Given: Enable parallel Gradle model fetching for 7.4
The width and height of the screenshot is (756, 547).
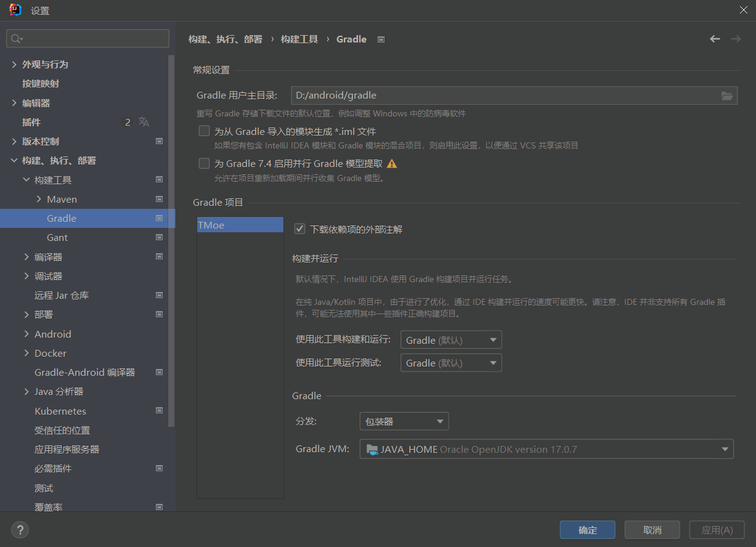Looking at the screenshot, I should 204,163.
